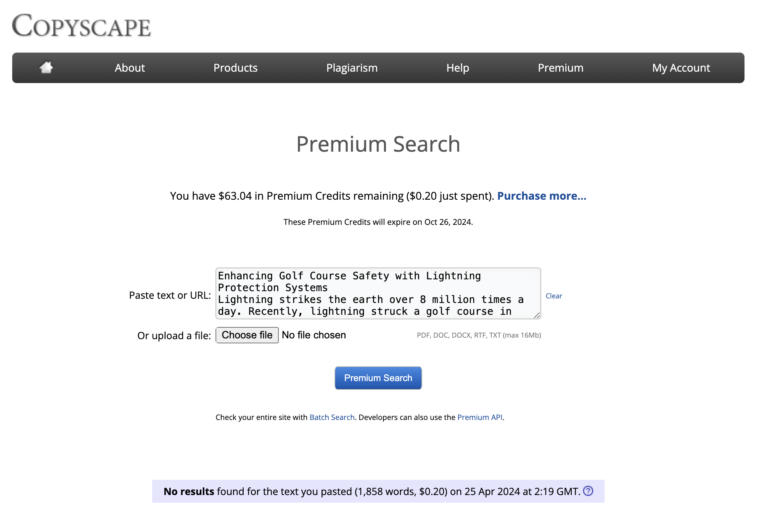Viewport: 759px width, 532px height.
Task: Open the Help menu
Action: (457, 68)
